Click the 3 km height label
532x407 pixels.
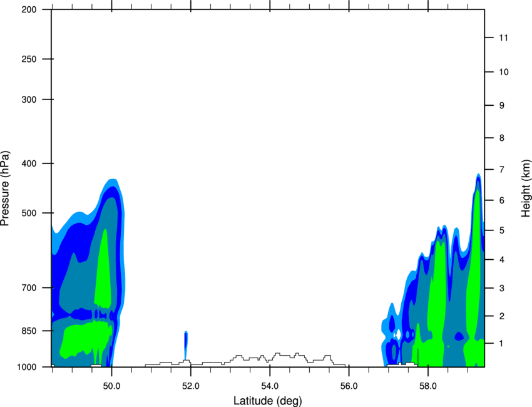502,288
